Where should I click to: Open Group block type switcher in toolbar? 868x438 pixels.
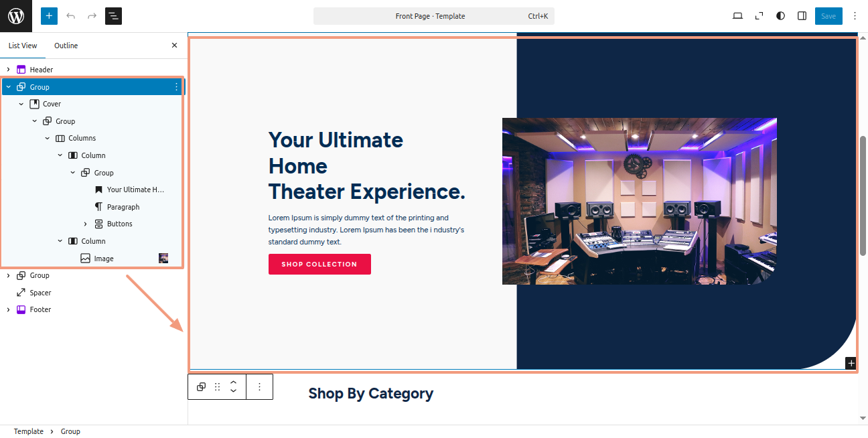pos(201,387)
